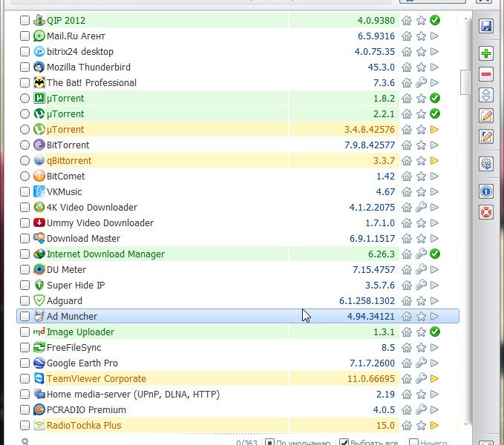The width and height of the screenshot is (504, 445).
Task: Click the home icon for qBittorrent
Action: (407, 160)
